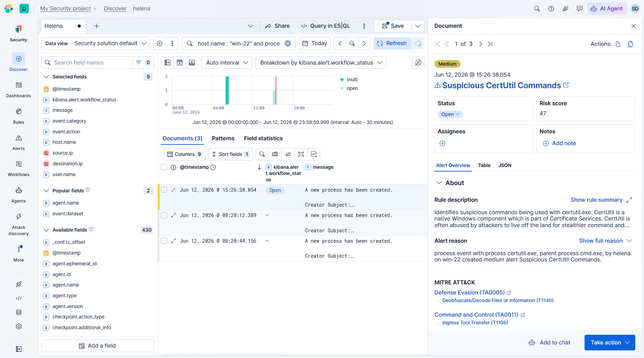
Task: Clear the search query text
Action: coord(288,43)
